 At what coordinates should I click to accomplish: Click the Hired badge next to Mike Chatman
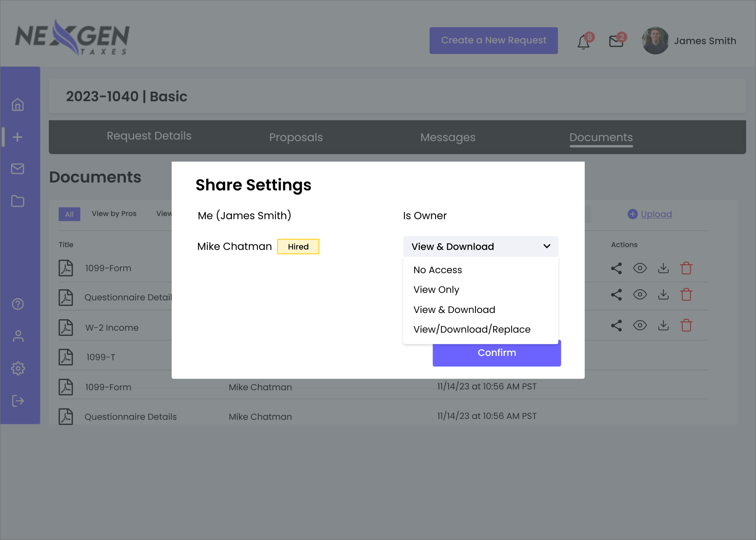tap(298, 247)
